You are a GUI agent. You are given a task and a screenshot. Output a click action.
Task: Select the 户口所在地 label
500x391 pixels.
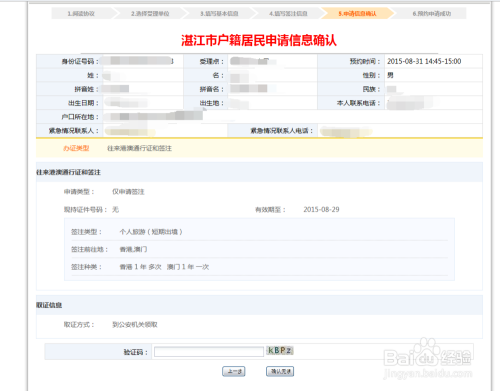(80, 117)
